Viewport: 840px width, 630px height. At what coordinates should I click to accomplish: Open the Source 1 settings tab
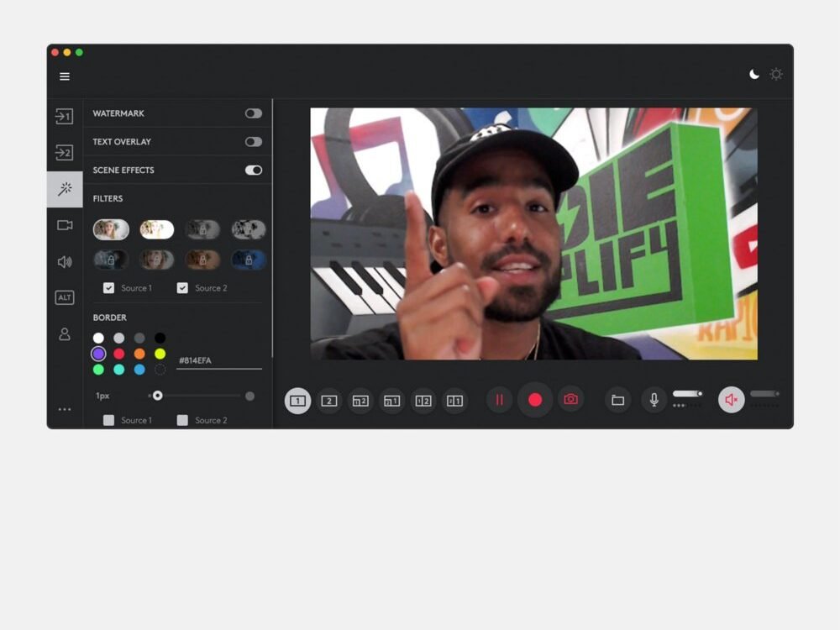[x=65, y=116]
